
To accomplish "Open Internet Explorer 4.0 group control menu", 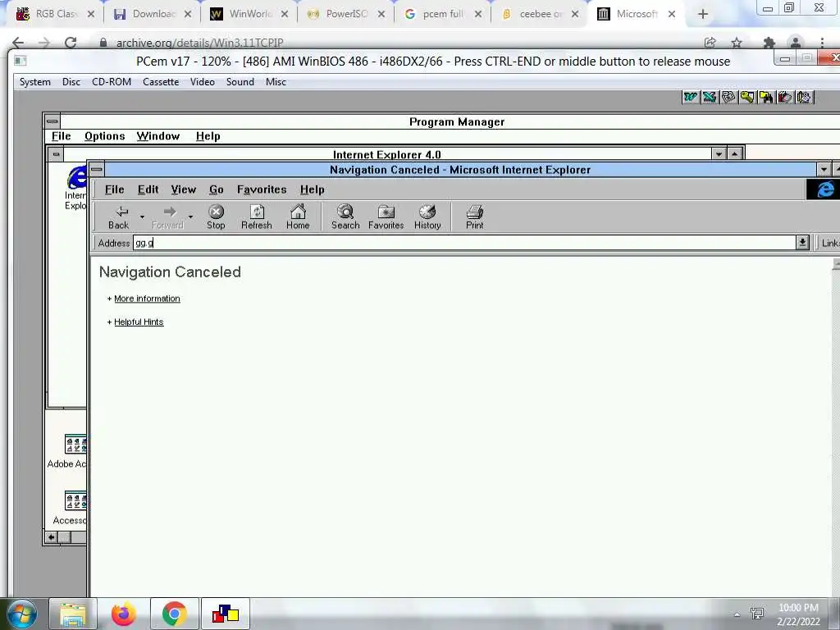I will [x=56, y=154].
